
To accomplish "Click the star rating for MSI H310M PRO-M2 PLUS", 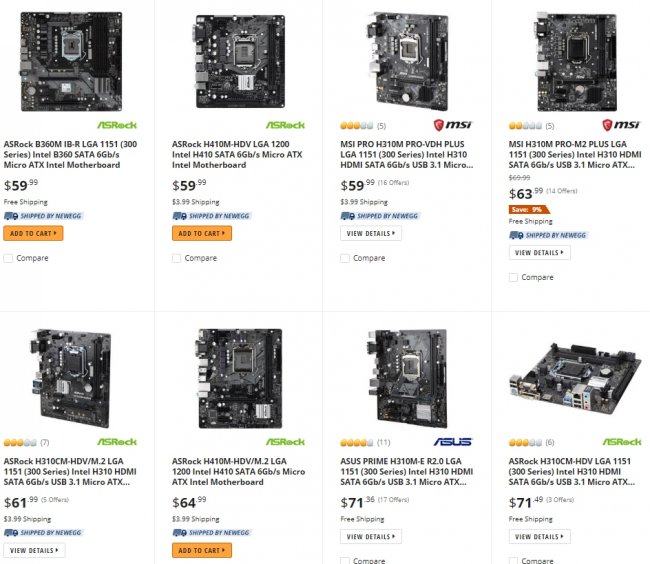I will pos(524,126).
